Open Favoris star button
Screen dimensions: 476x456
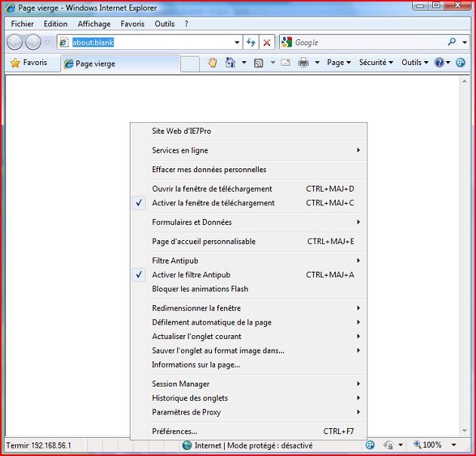pos(29,63)
